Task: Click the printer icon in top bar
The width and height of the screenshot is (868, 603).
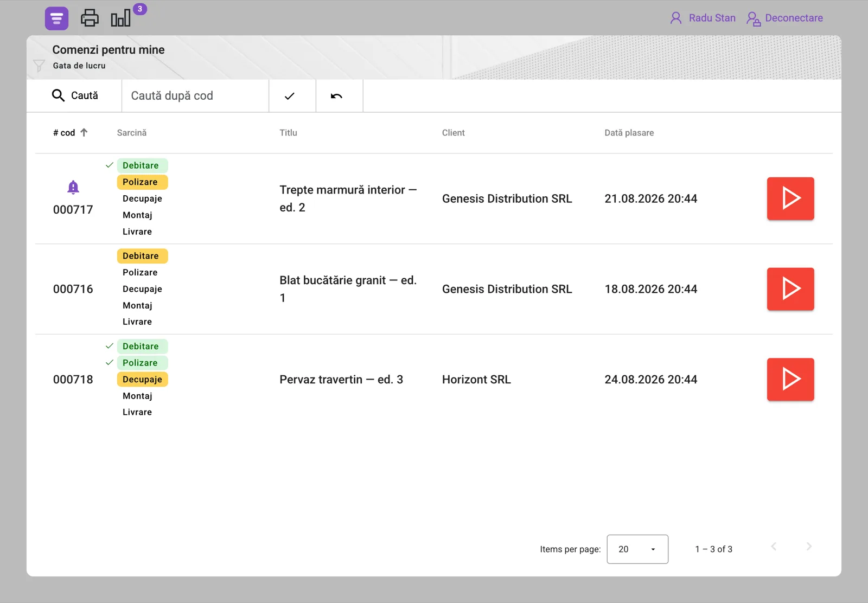Action: (90, 18)
